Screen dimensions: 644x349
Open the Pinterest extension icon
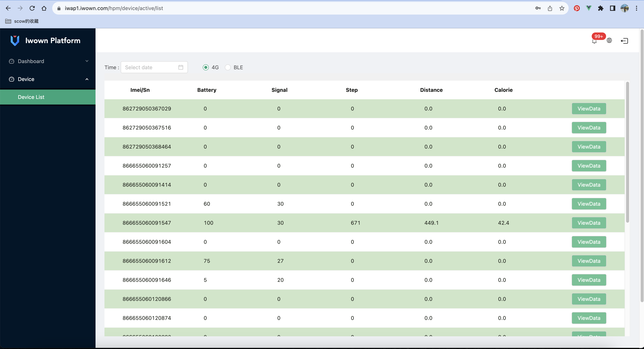point(577,8)
